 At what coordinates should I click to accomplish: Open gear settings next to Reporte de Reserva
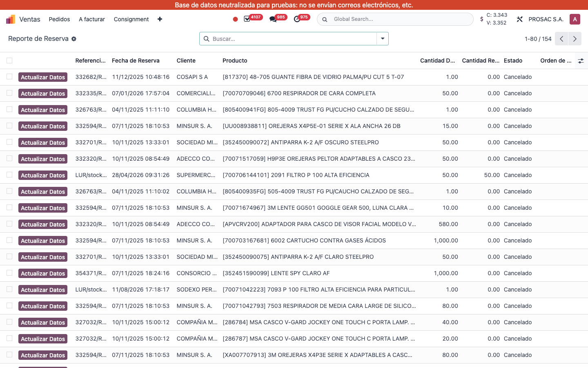(74, 39)
